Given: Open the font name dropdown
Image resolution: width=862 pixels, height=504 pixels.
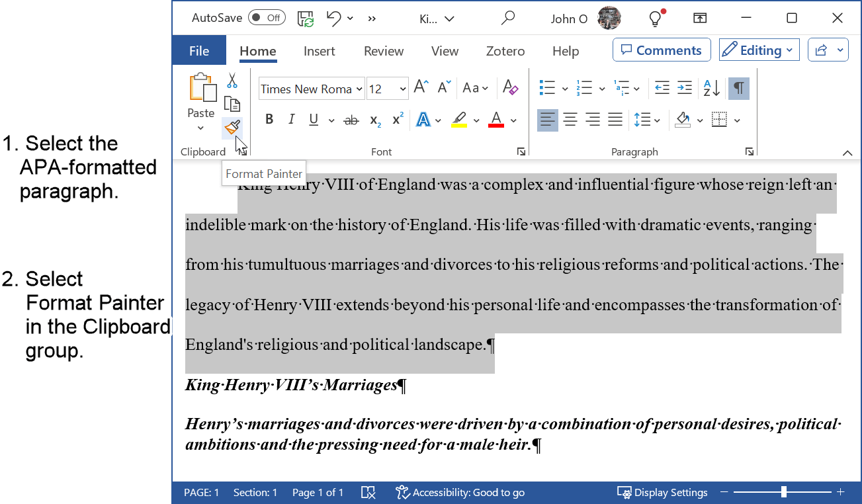Looking at the screenshot, I should [x=359, y=89].
